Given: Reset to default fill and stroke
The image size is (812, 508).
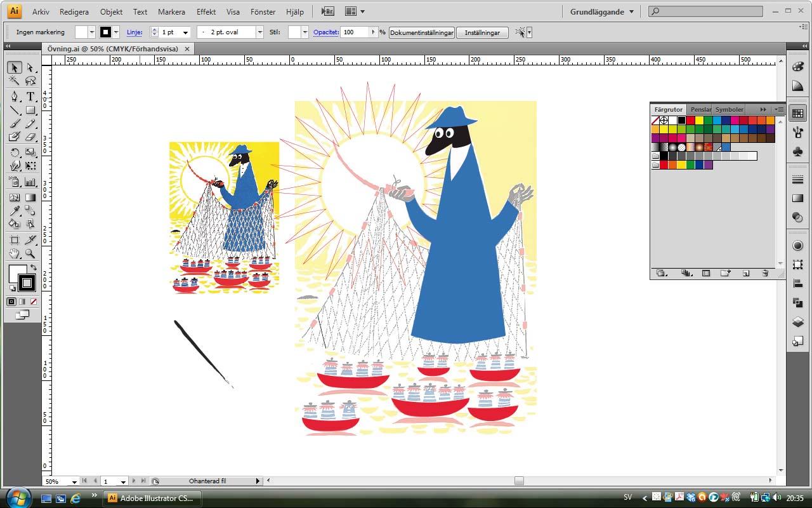Looking at the screenshot, I should [x=12, y=289].
